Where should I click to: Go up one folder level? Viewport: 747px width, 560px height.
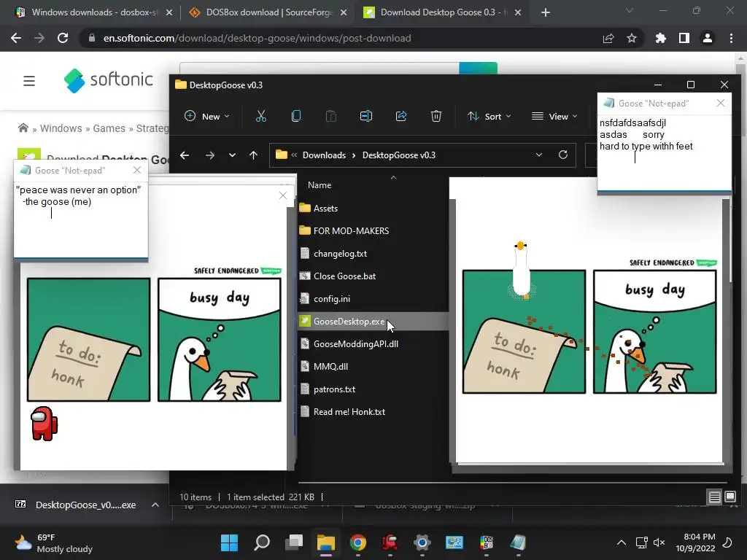[x=253, y=155]
